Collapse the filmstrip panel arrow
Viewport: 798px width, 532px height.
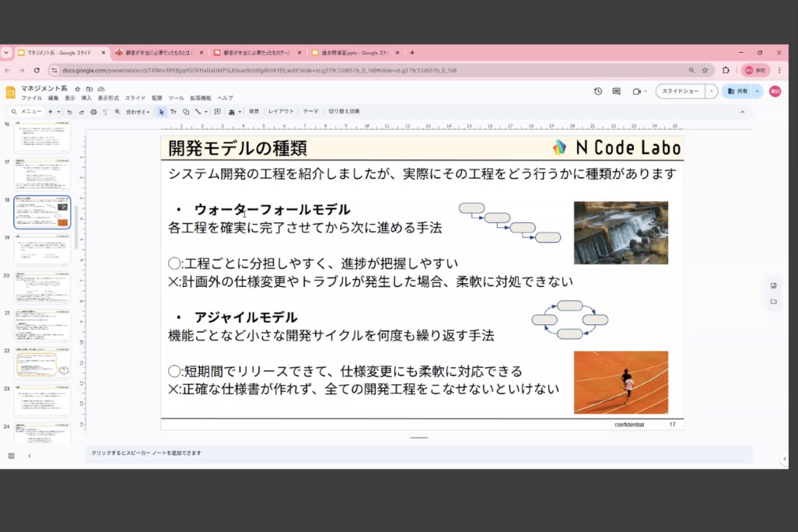pos(30,456)
